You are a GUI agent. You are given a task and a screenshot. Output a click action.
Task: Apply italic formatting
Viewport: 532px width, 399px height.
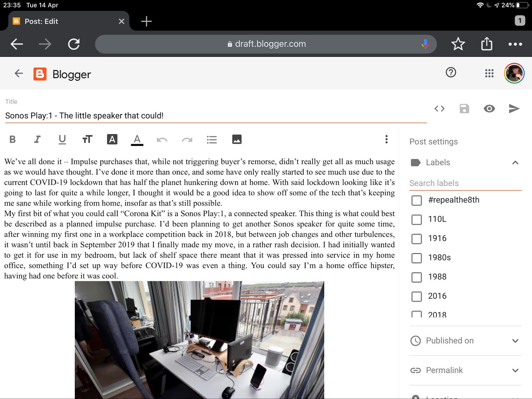click(37, 139)
